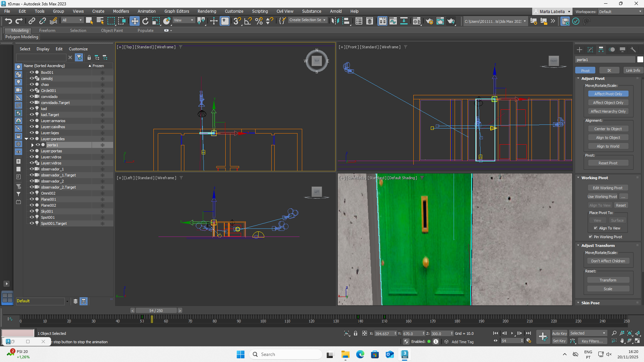Open the Mirror tool
Screen dimensions: 644x362
click(335, 21)
